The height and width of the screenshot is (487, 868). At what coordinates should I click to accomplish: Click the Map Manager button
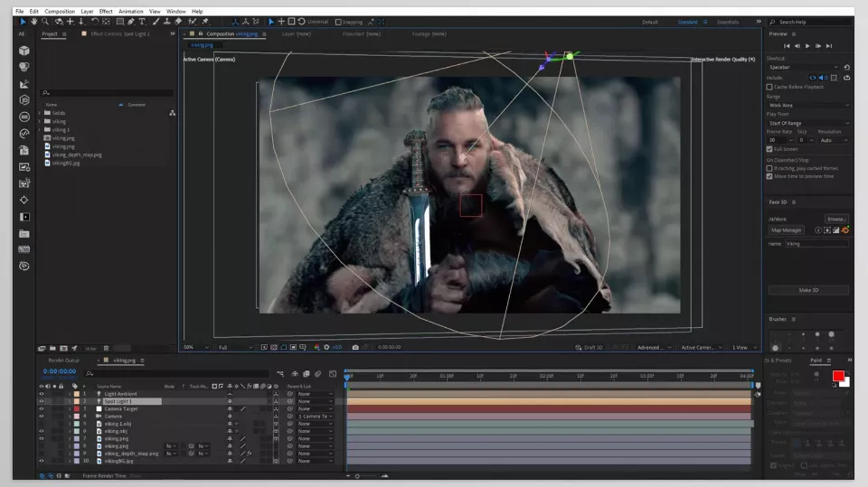(786, 229)
